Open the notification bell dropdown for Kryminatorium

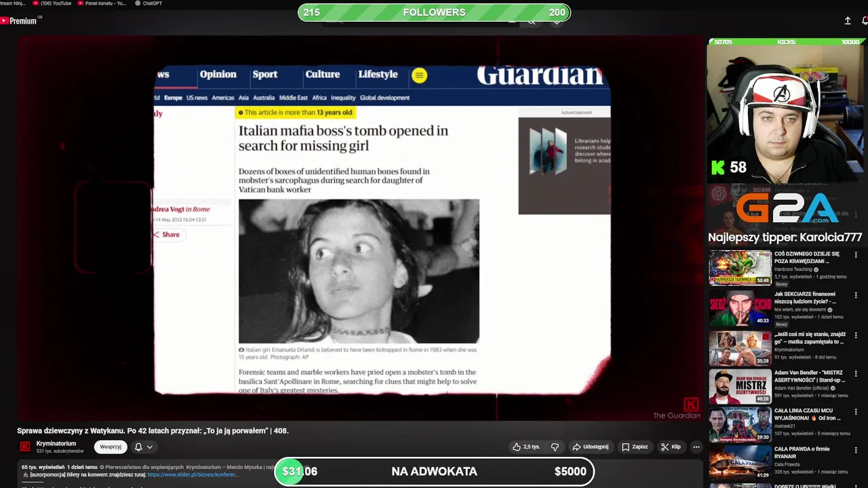click(143, 447)
